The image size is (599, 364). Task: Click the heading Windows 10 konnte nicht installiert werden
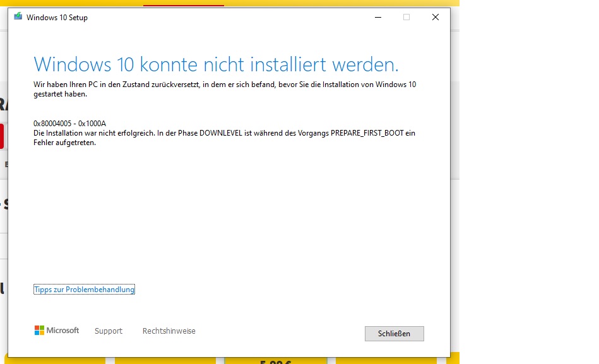(216, 64)
